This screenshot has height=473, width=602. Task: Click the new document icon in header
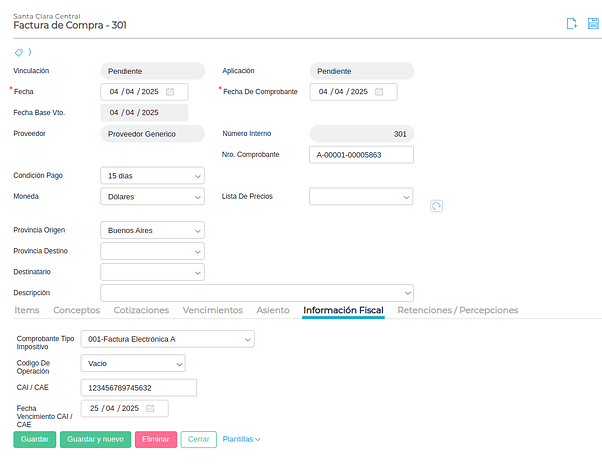pyautogui.click(x=571, y=24)
